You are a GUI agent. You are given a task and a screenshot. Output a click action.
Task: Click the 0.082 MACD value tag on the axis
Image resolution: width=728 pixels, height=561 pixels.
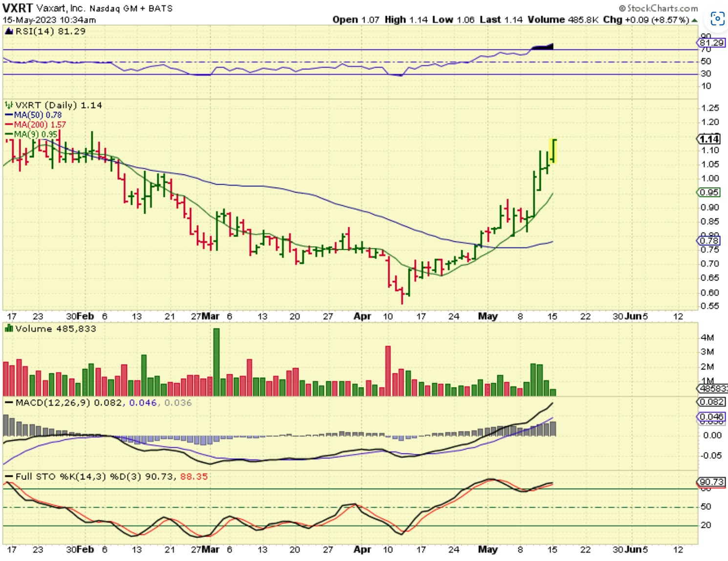point(711,402)
